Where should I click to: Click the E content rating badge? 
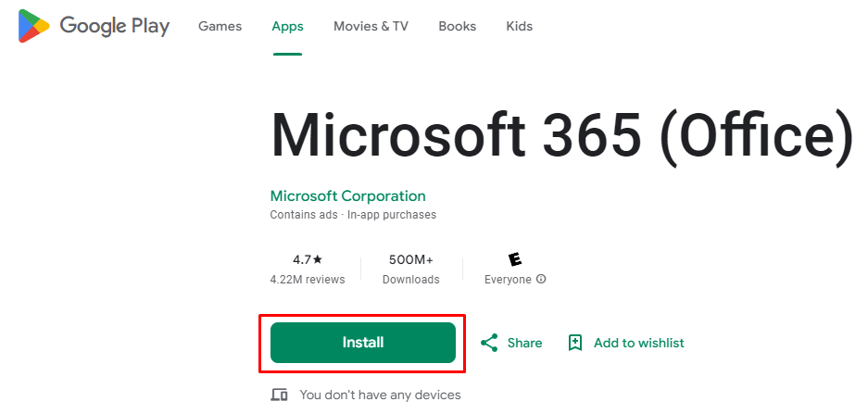pos(515,259)
